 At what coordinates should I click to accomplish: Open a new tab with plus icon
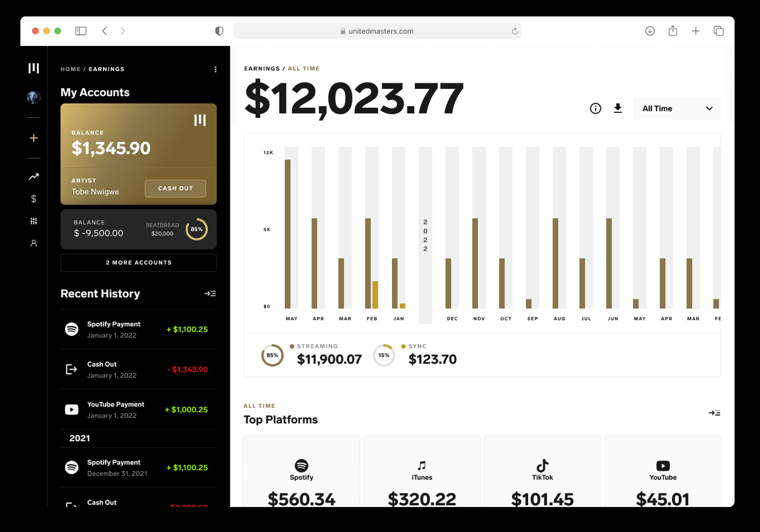point(695,31)
